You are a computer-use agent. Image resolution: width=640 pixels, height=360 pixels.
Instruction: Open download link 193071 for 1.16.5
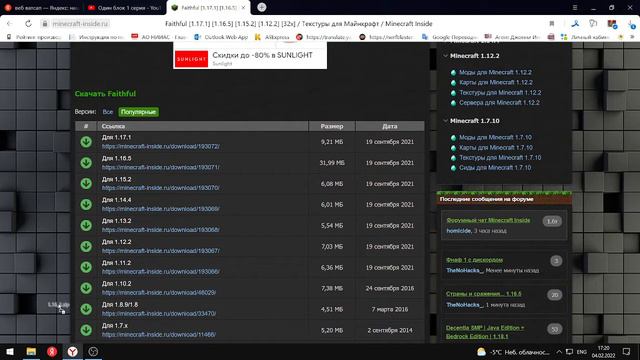(x=160, y=167)
